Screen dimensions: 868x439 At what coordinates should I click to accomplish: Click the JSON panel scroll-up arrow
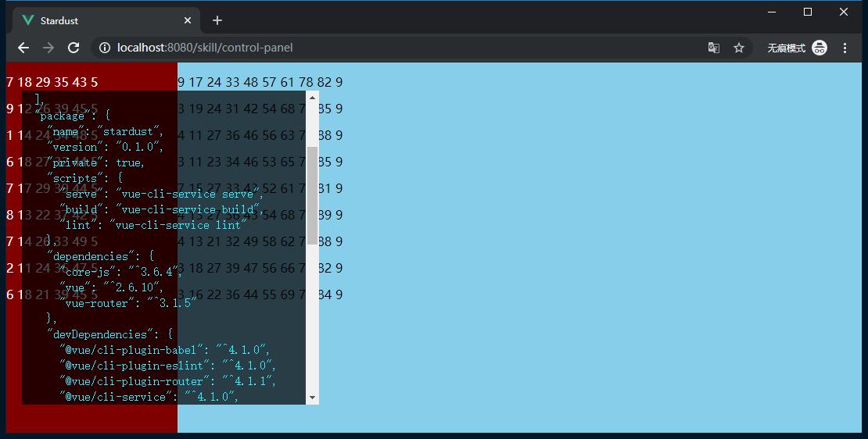click(312, 98)
